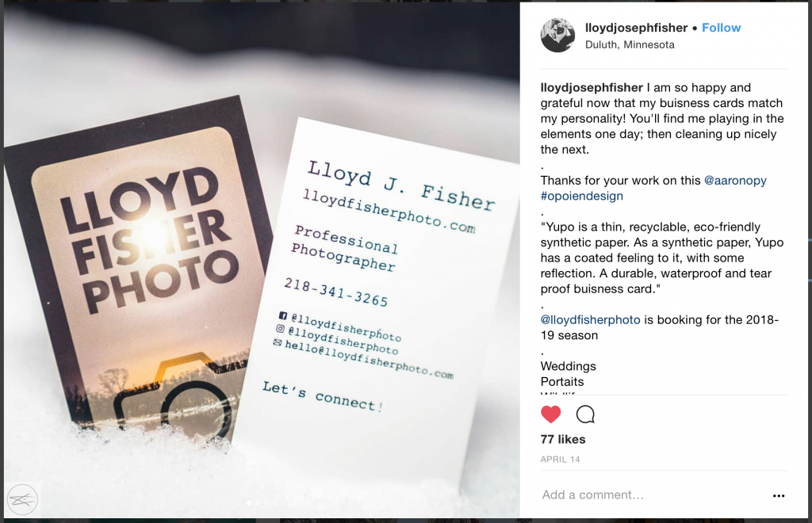
Task: Click the dimmed background right of the post
Action: click(810, 258)
